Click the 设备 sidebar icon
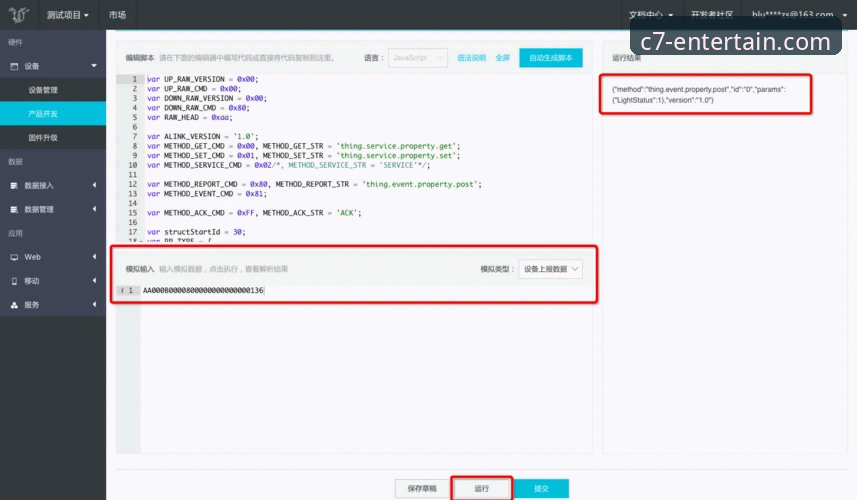Screen dimensions: 857x500 click(14, 66)
